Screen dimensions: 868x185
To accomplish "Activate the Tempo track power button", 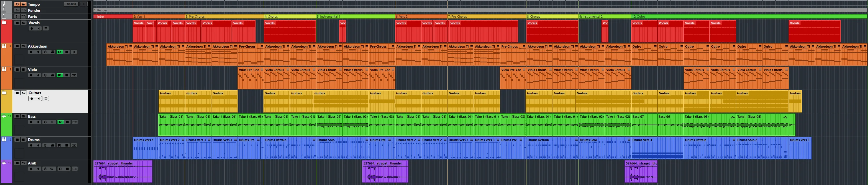I will click(17, 4).
